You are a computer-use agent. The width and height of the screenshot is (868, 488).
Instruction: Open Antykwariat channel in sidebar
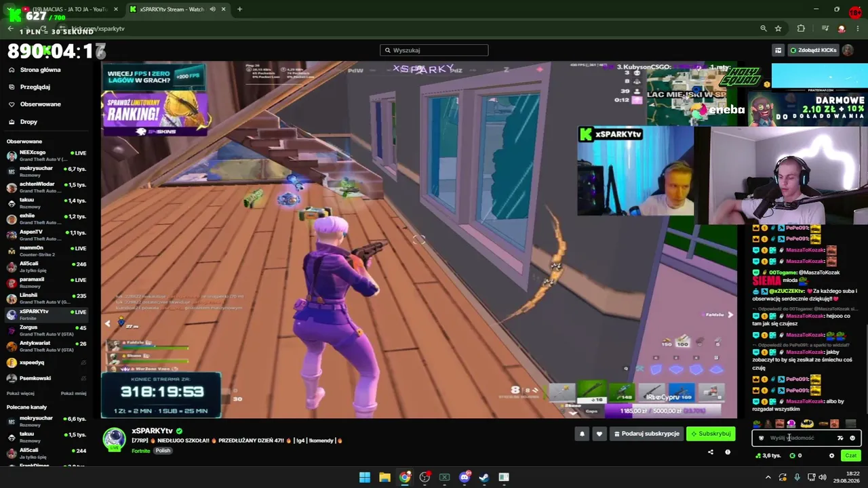[46, 346]
